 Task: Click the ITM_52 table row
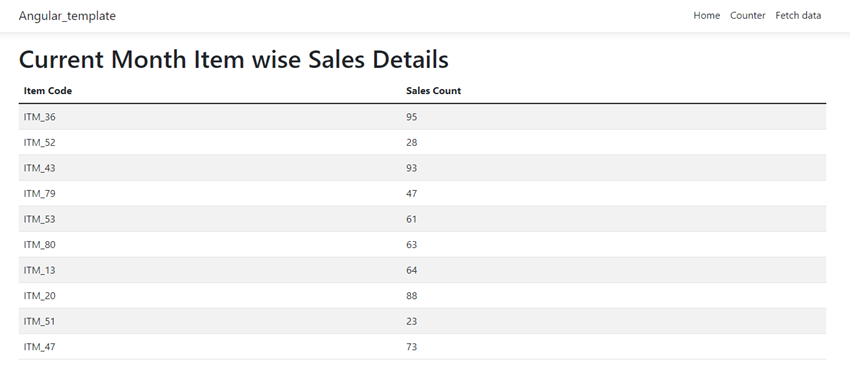point(422,143)
